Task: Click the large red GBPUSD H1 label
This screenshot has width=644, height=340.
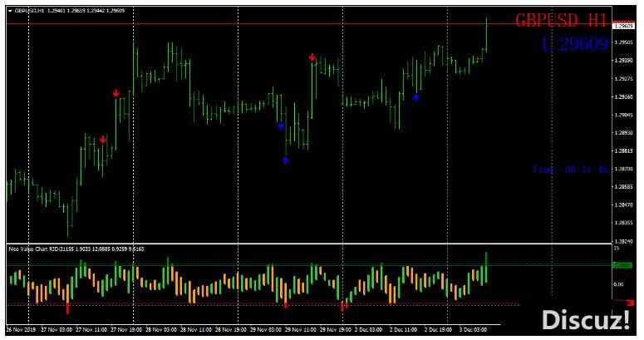Action: point(561,20)
